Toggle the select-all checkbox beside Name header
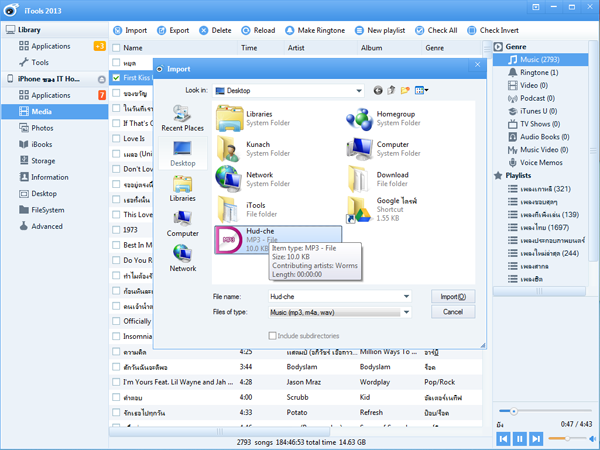The width and height of the screenshot is (600, 450). pos(117,47)
